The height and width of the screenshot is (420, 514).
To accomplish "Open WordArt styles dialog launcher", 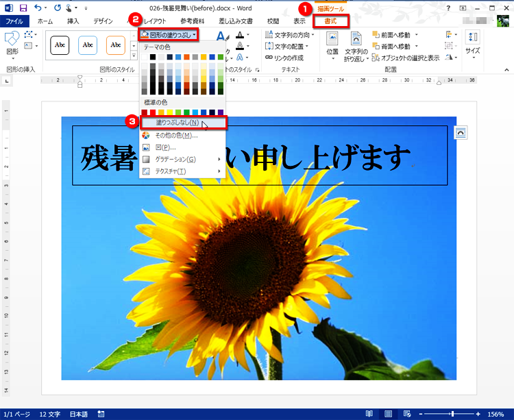I will click(257, 70).
